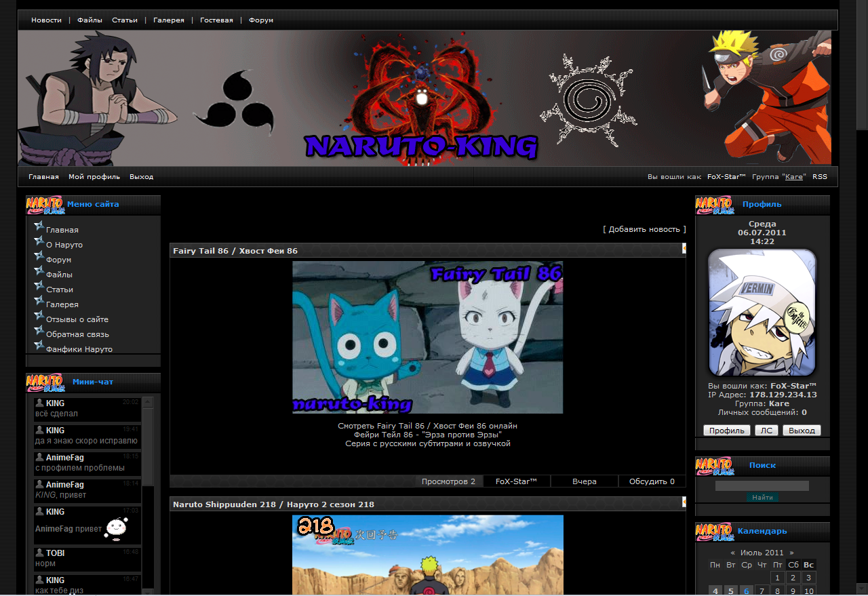This screenshot has height=596, width=868.
Task: Click NARUTO-KING site banner
Action: tap(425, 98)
